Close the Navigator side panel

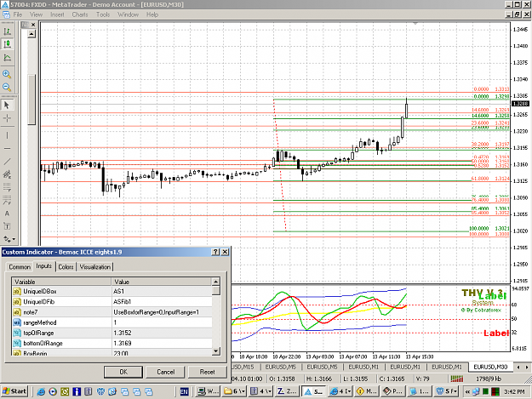(x=33, y=25)
